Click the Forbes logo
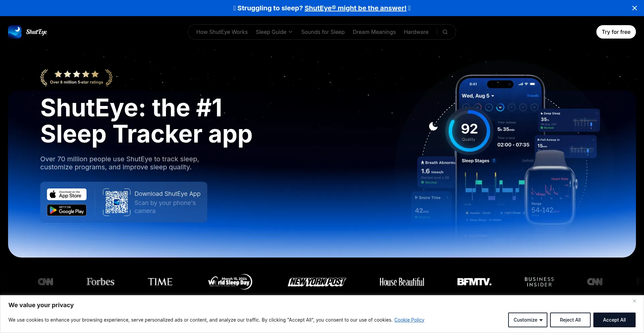644x333 pixels. pyautogui.click(x=100, y=282)
